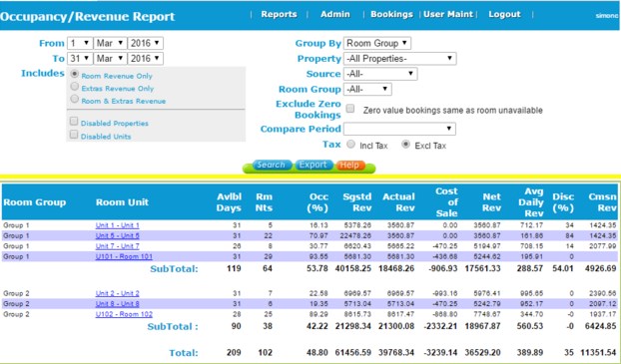Open the U102 - Room 102 link

(124, 314)
